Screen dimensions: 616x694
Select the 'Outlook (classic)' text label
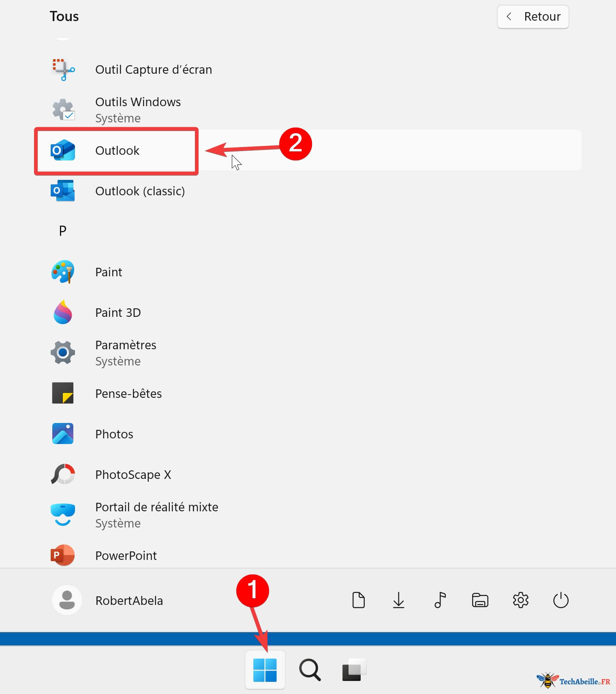(140, 191)
